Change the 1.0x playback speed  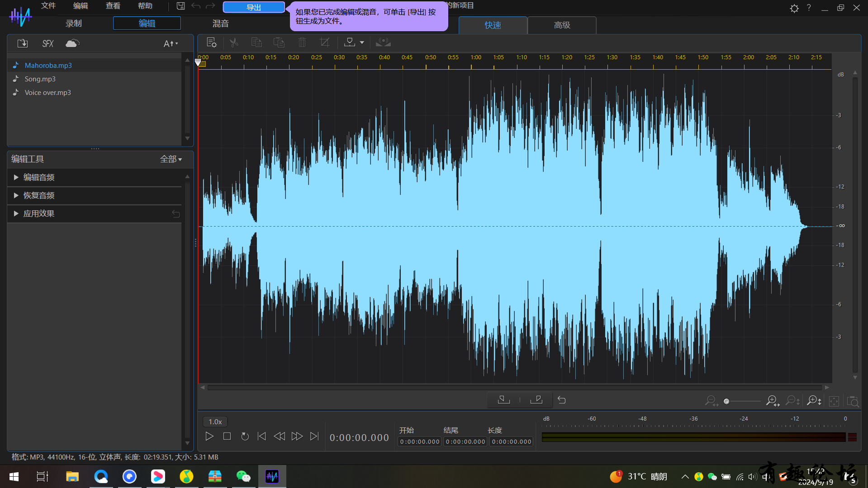coord(215,422)
